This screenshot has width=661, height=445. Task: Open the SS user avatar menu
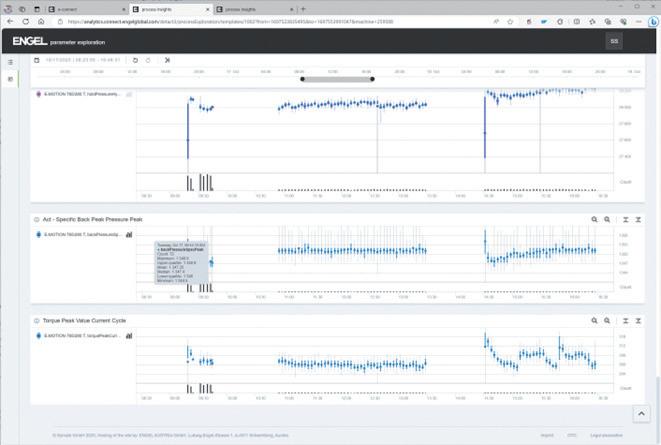click(614, 41)
